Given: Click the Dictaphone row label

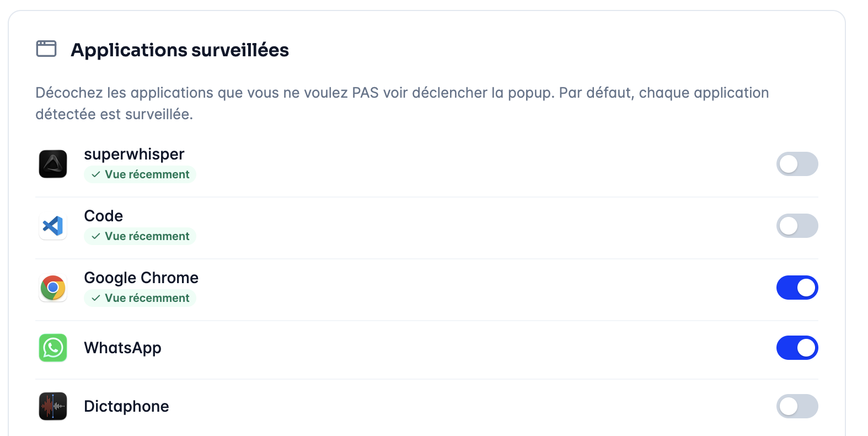Looking at the screenshot, I should [126, 406].
